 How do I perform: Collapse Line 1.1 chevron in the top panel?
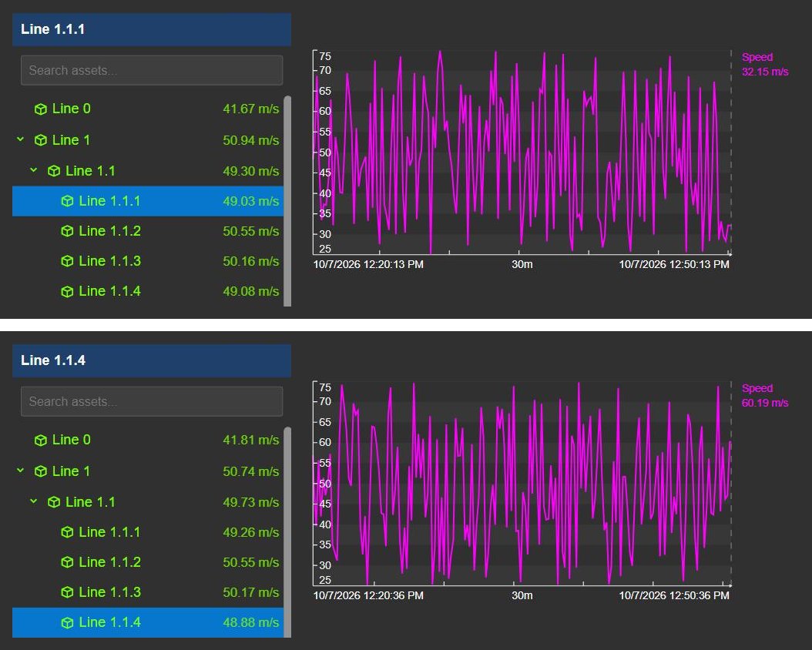[34, 169]
